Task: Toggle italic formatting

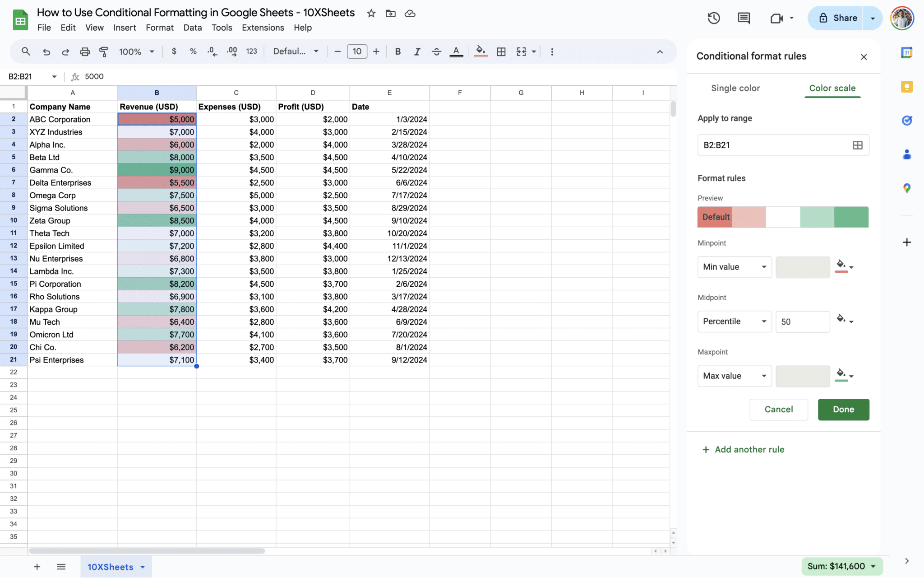Action: 417,51
